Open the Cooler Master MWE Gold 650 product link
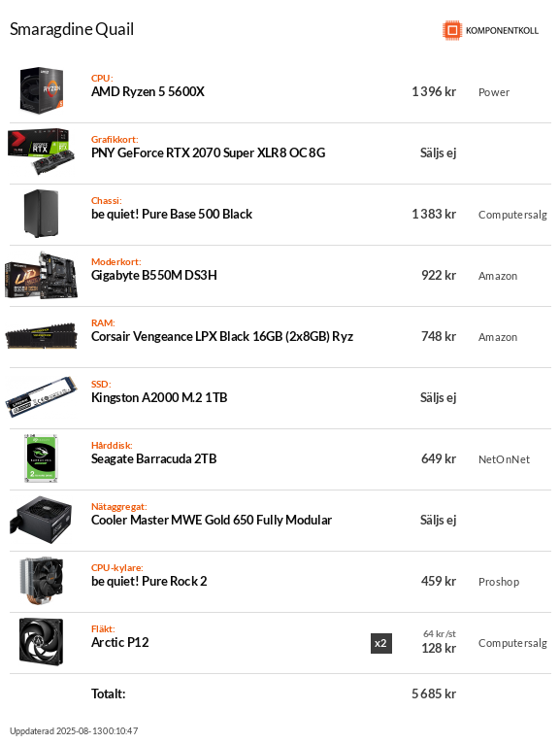Screen dimensions: 560x744 (212, 520)
